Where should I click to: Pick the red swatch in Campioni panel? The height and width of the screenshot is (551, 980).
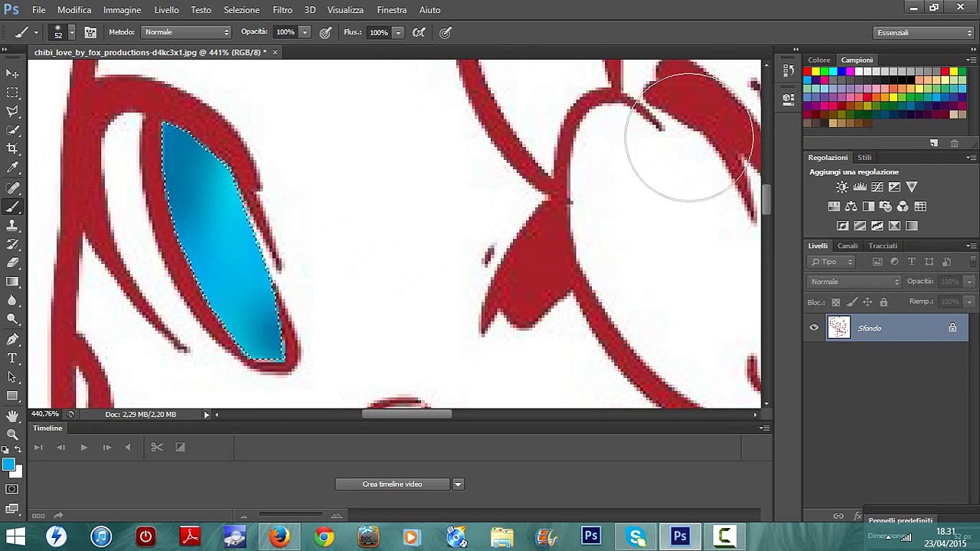pyautogui.click(x=807, y=72)
